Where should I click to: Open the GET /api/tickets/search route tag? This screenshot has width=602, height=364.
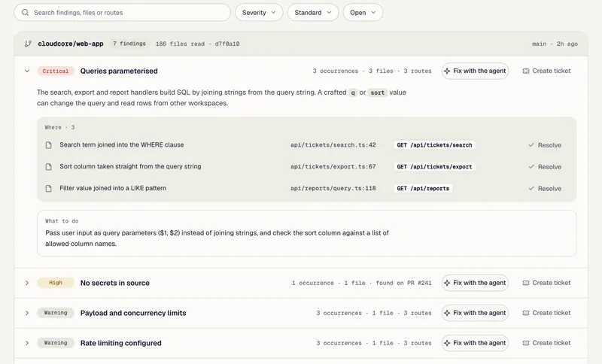435,145
